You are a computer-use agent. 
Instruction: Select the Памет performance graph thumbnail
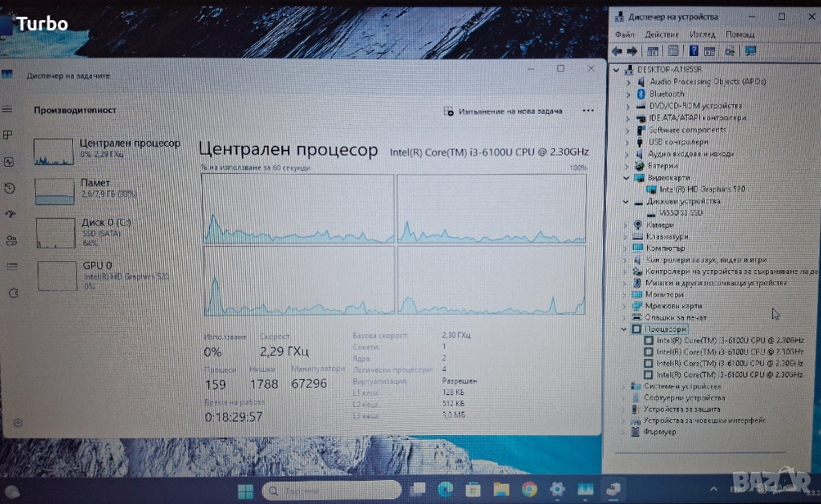(55, 192)
